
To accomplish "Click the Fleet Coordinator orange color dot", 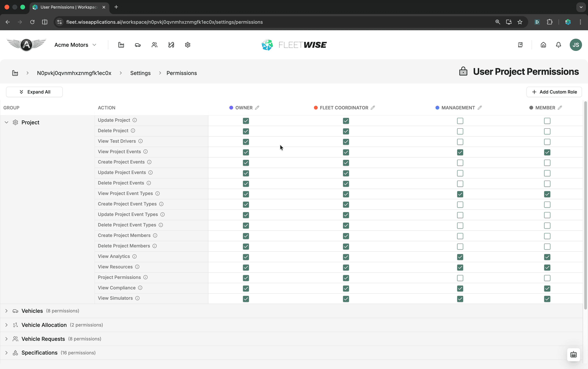I will [x=316, y=108].
